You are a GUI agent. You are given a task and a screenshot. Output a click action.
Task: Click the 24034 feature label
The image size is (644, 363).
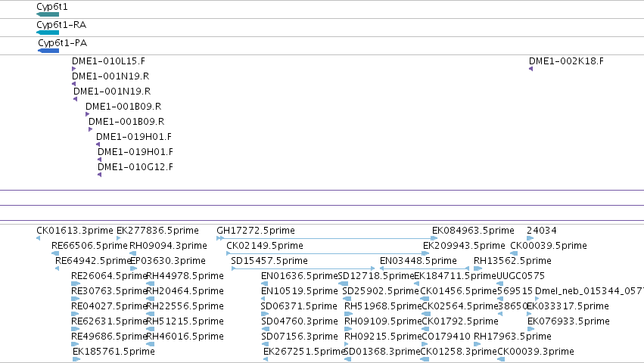pyautogui.click(x=542, y=231)
